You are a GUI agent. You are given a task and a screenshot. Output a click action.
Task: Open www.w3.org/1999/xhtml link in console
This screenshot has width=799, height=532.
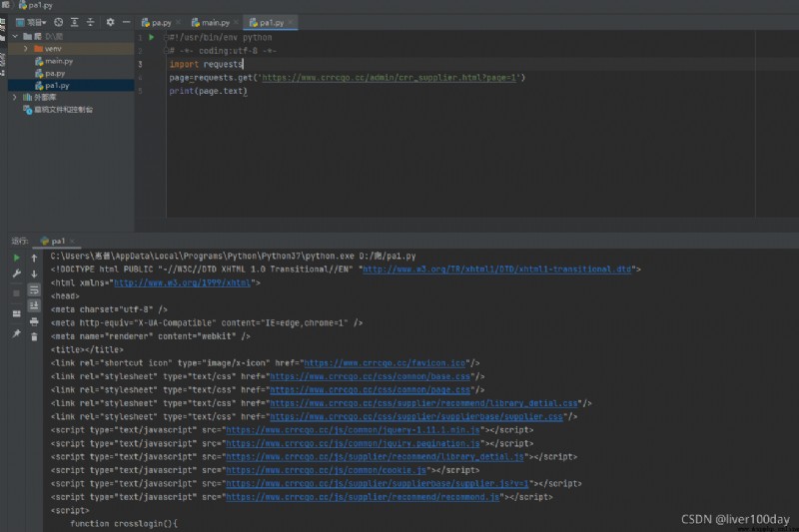coord(183,282)
